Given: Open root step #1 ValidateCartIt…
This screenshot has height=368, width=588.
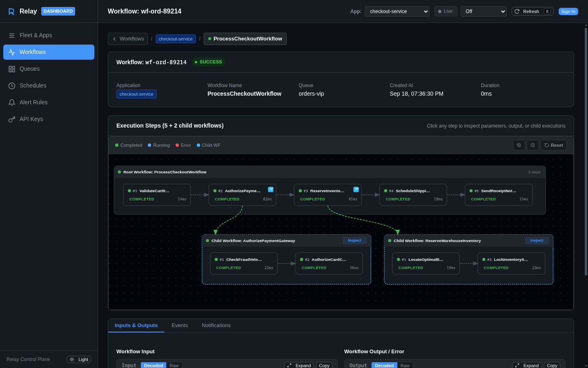Looking at the screenshot, I should [157, 195].
